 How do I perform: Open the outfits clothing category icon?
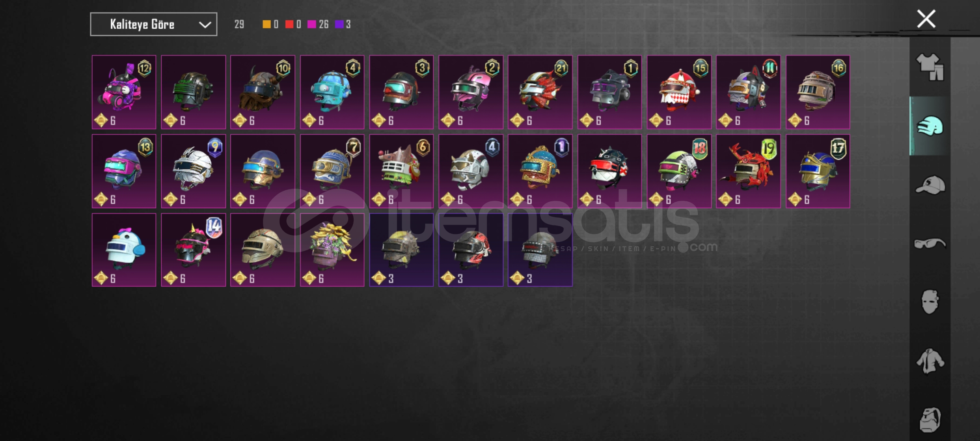click(930, 67)
